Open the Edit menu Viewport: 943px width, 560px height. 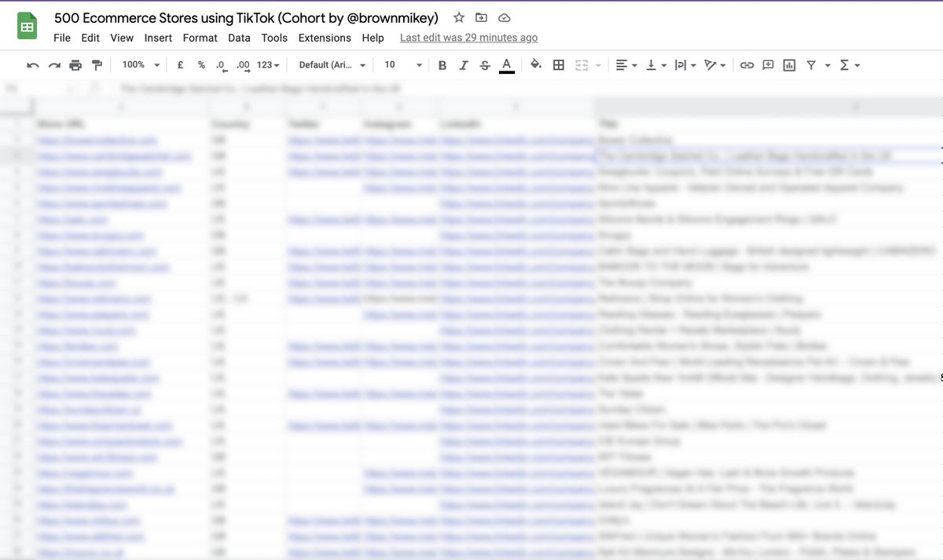coord(90,38)
